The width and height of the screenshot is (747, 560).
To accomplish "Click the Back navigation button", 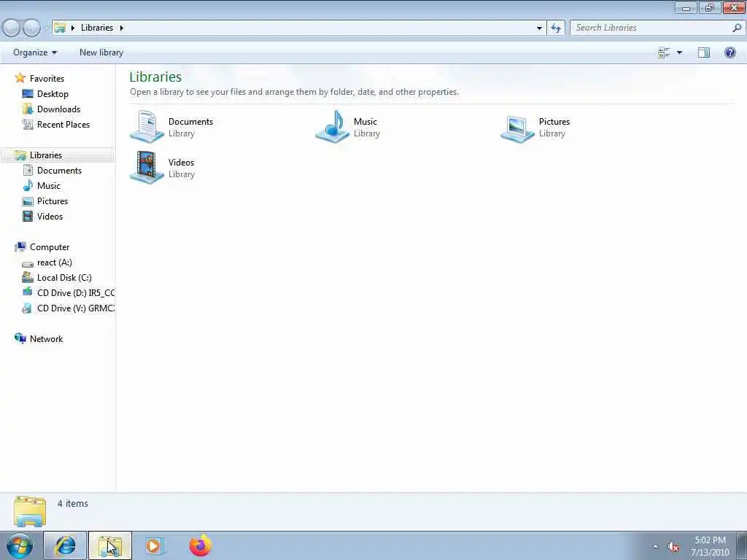I will pyautogui.click(x=12, y=28).
